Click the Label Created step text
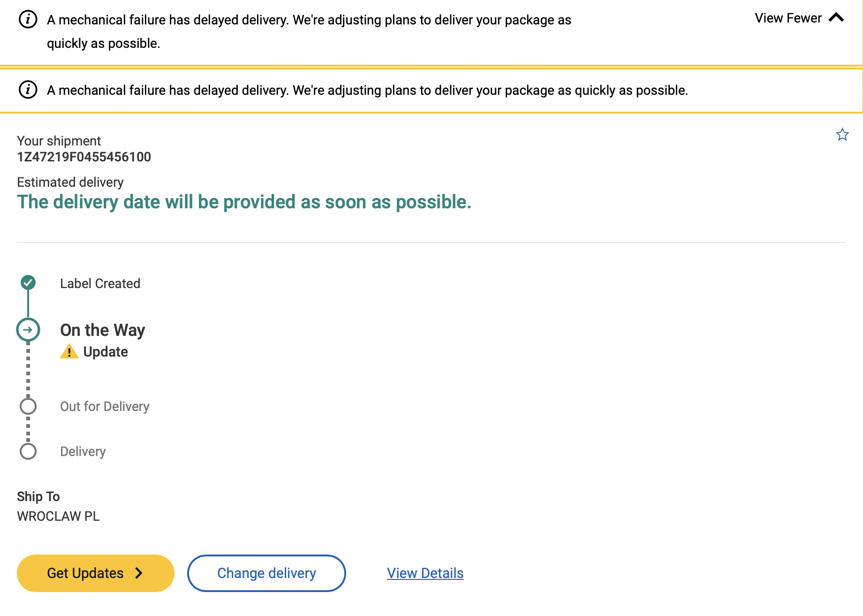Screen dimensions: 863x616 click(x=100, y=283)
